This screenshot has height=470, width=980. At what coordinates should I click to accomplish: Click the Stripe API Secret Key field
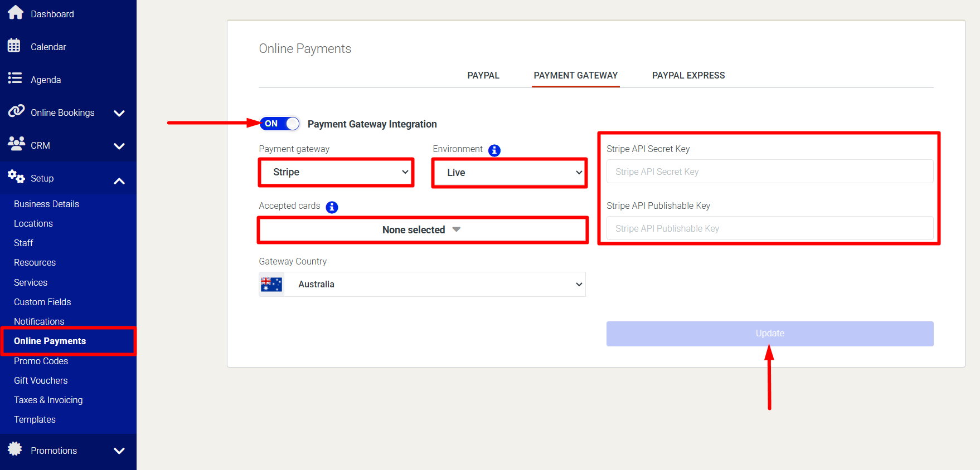tap(770, 172)
